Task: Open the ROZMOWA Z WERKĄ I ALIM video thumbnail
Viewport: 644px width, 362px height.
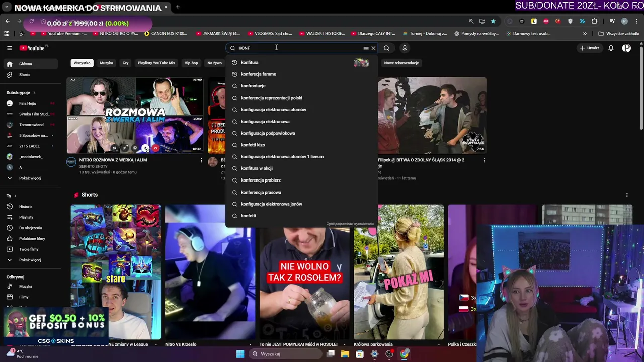Action: point(135,116)
